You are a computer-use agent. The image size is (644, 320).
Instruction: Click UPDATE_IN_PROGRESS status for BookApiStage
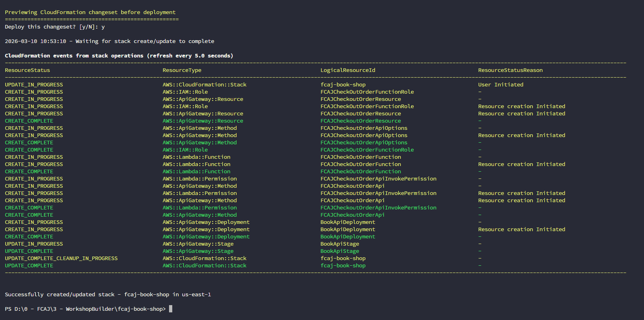[34, 244]
